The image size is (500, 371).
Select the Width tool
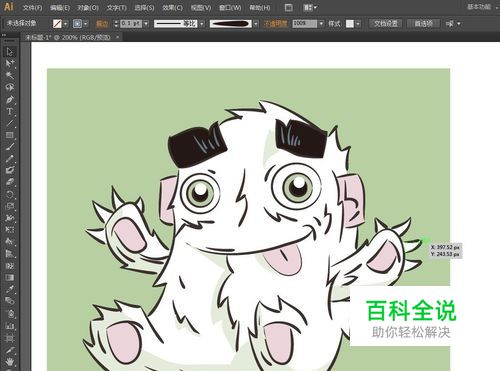click(x=9, y=218)
